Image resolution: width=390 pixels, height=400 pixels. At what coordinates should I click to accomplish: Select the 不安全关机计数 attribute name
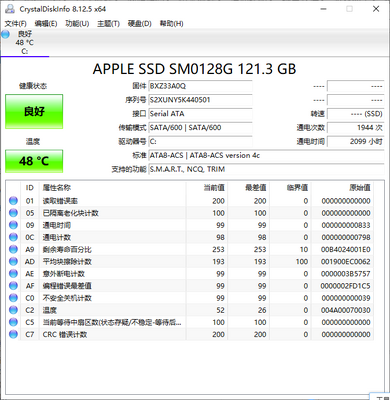(67, 298)
